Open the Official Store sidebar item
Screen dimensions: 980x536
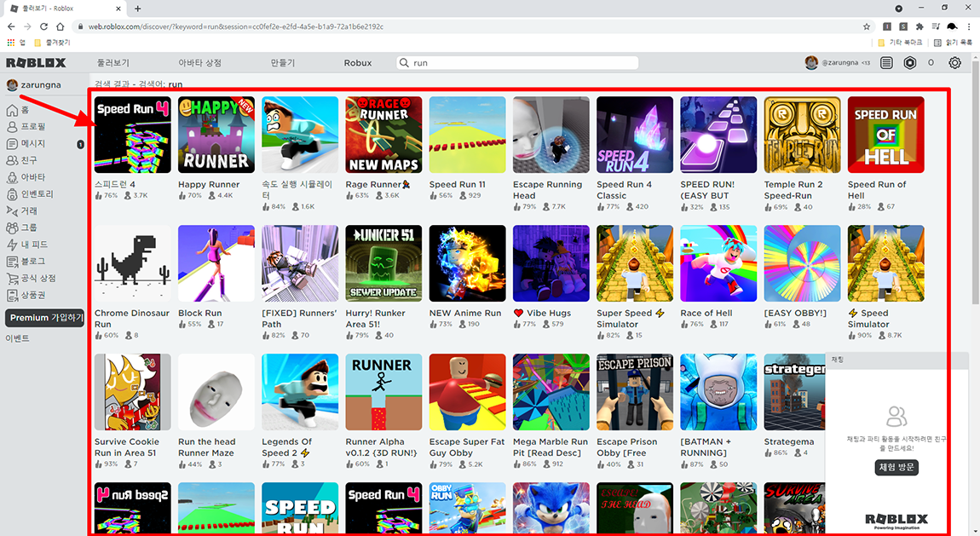coord(31,279)
